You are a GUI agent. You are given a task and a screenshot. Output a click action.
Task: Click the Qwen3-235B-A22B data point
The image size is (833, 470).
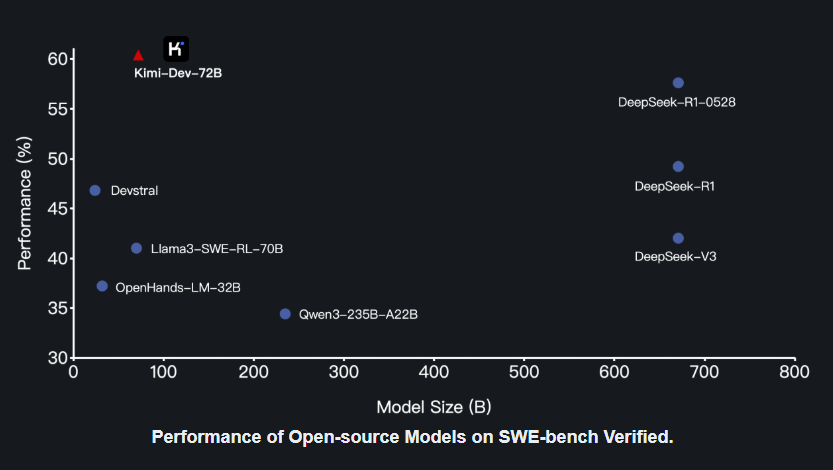(285, 314)
